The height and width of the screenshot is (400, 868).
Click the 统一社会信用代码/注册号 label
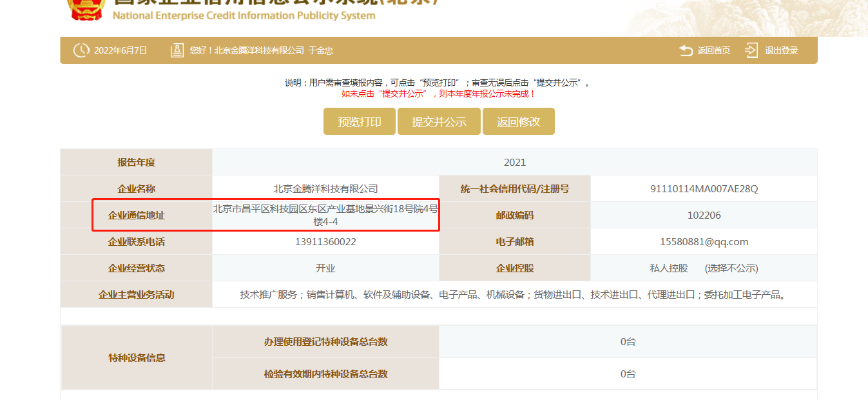pyautogui.click(x=515, y=189)
